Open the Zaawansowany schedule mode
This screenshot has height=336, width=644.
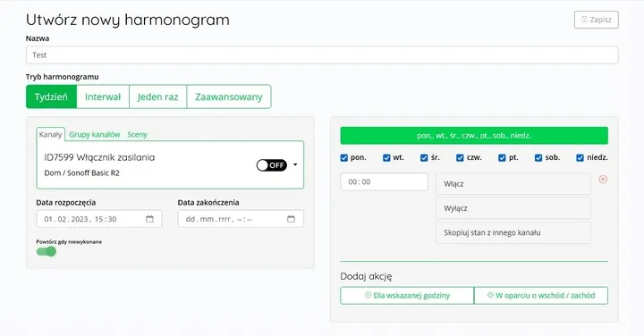[x=229, y=97]
